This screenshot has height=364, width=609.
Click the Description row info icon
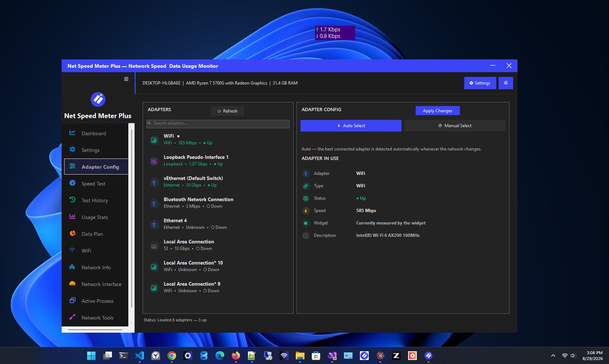(306, 236)
